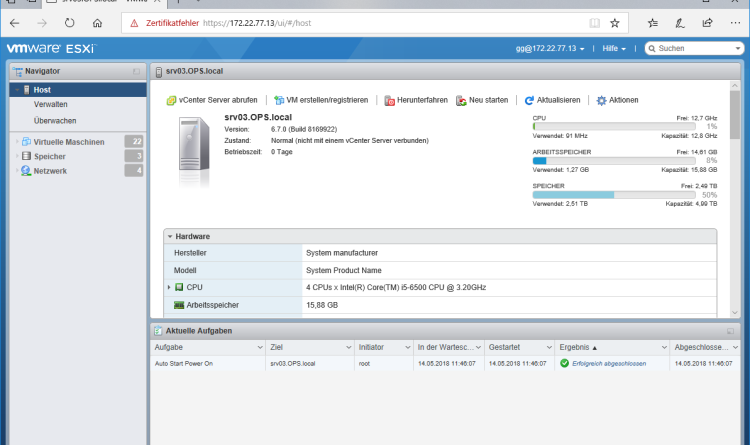
Task: Click the vCenter Server abrufen icon
Action: (x=171, y=100)
